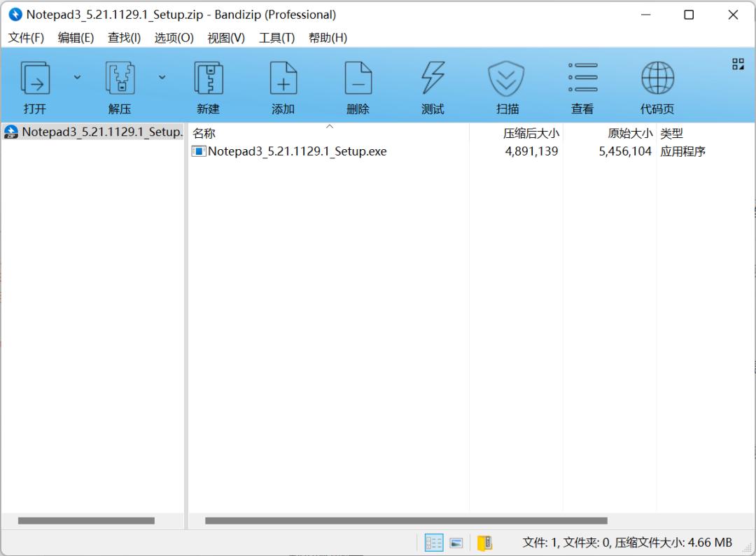Expand the dropdown arrow beside 解压
The height and width of the screenshot is (556, 756).
(x=162, y=77)
